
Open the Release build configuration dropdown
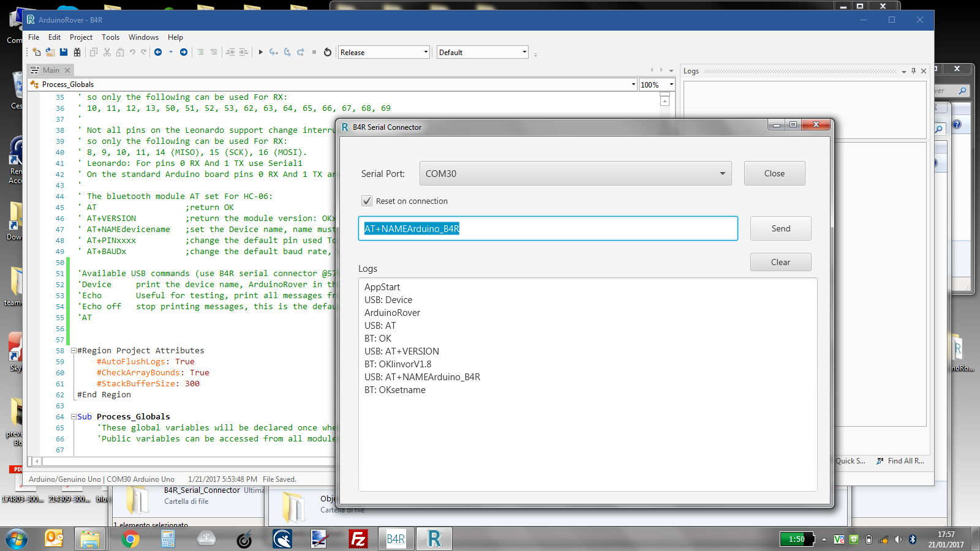coord(384,52)
